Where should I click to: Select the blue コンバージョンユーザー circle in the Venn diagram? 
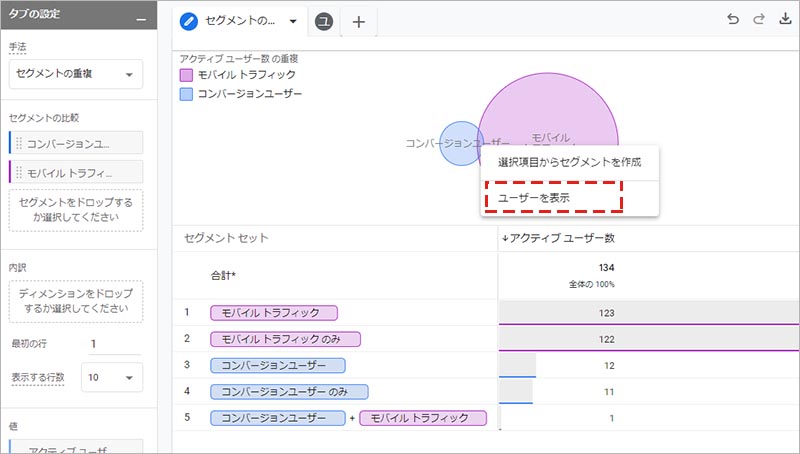point(456,143)
